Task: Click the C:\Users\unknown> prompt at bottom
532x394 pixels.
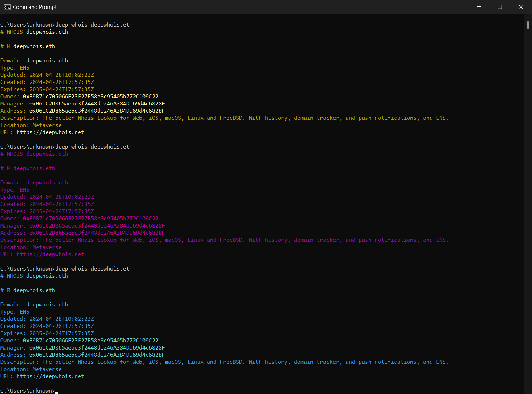Action: (28, 390)
